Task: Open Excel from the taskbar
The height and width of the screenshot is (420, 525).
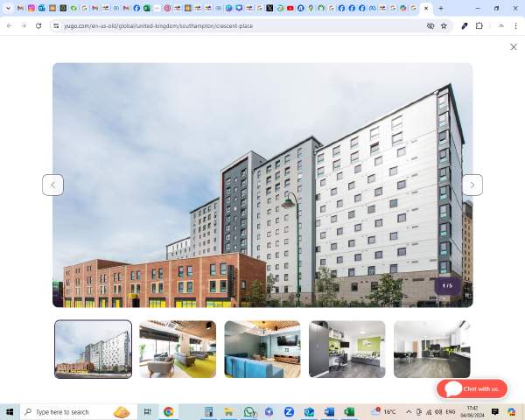Action: click(349, 411)
